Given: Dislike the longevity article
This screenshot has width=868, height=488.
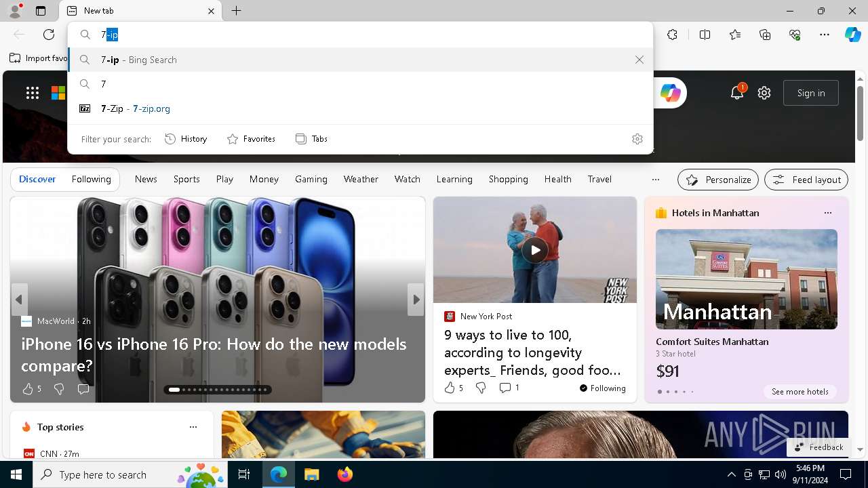Looking at the screenshot, I should point(481,388).
